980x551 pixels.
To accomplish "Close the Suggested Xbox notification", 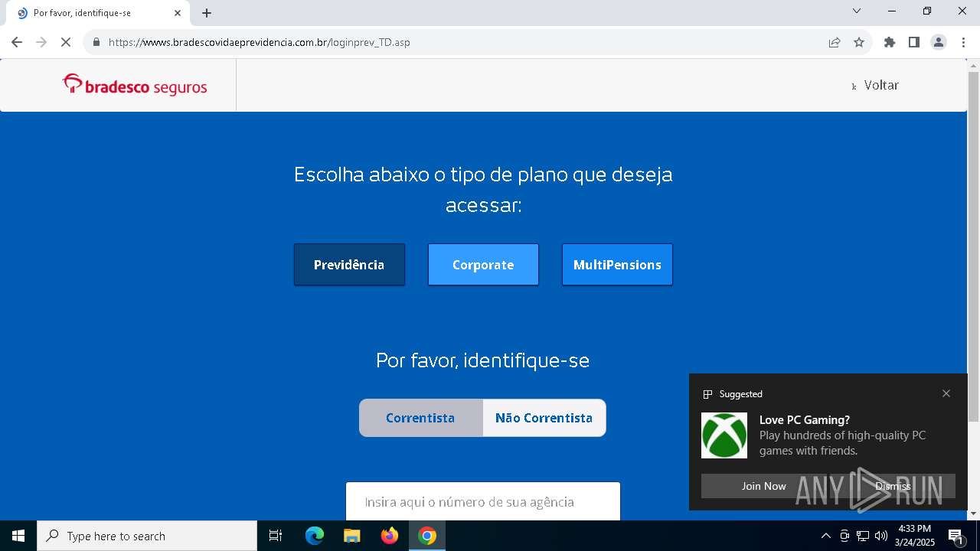I will [x=946, y=393].
